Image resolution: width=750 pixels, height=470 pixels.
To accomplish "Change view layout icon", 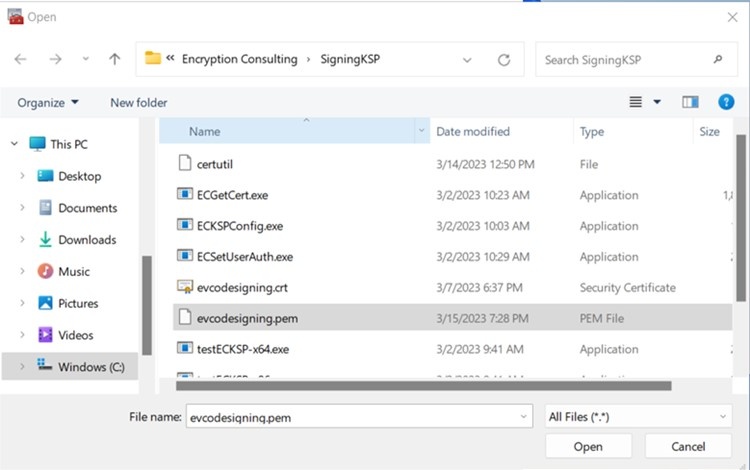I will click(x=635, y=102).
